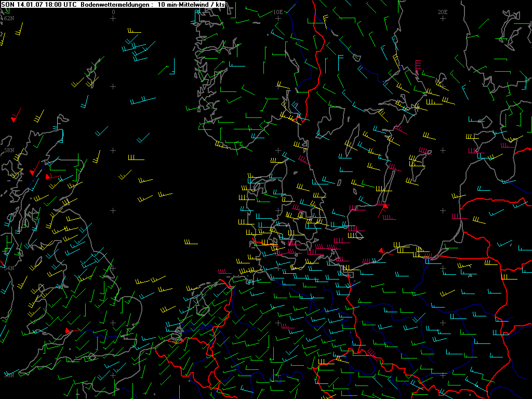Select the magenta barb off the Dutch north coast

[x=224, y=271]
